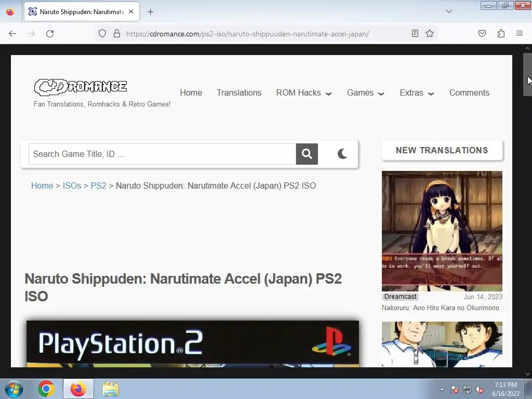Viewport: 532px width, 399px height.
Task: Open File Explorer from taskbar
Action: [111, 389]
